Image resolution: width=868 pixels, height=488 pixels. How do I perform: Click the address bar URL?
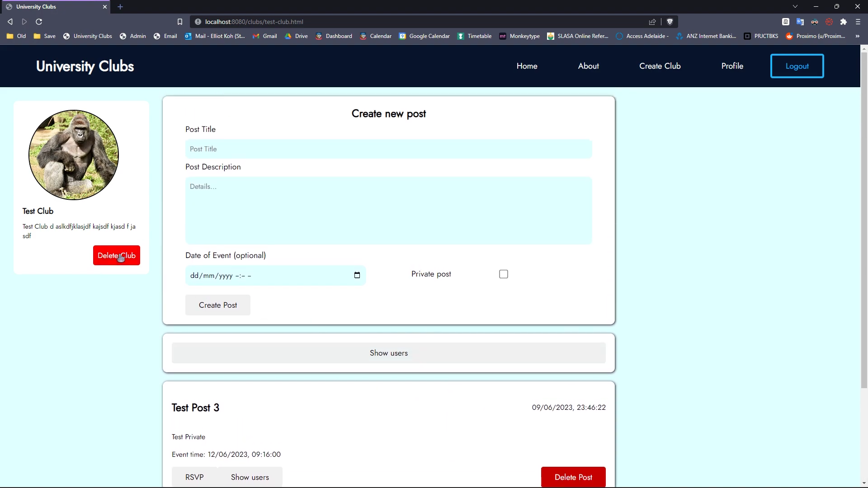coord(254,22)
